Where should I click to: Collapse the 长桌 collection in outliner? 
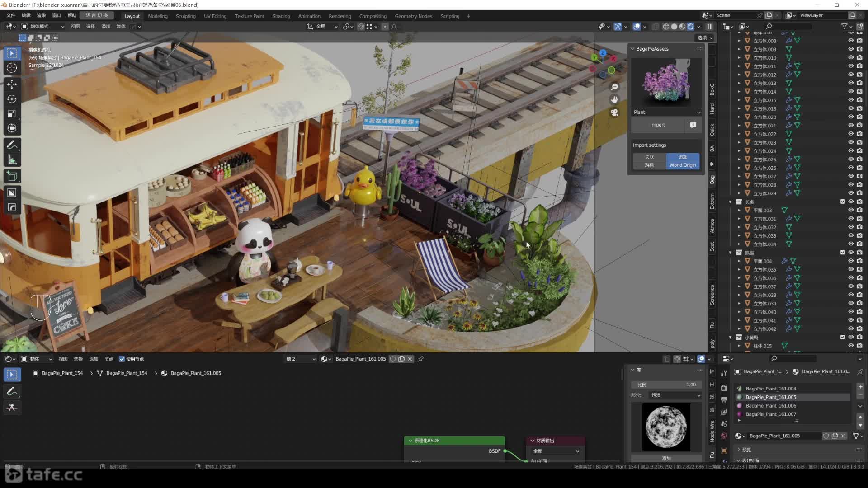(730, 202)
